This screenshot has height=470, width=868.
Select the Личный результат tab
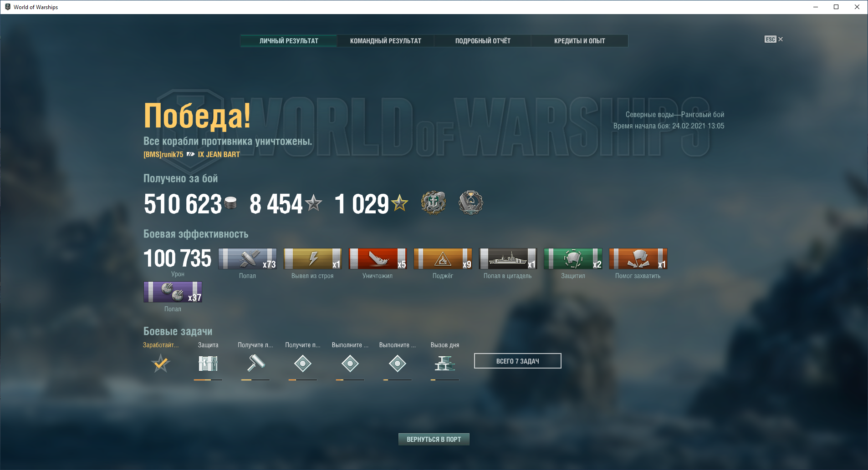(x=289, y=41)
